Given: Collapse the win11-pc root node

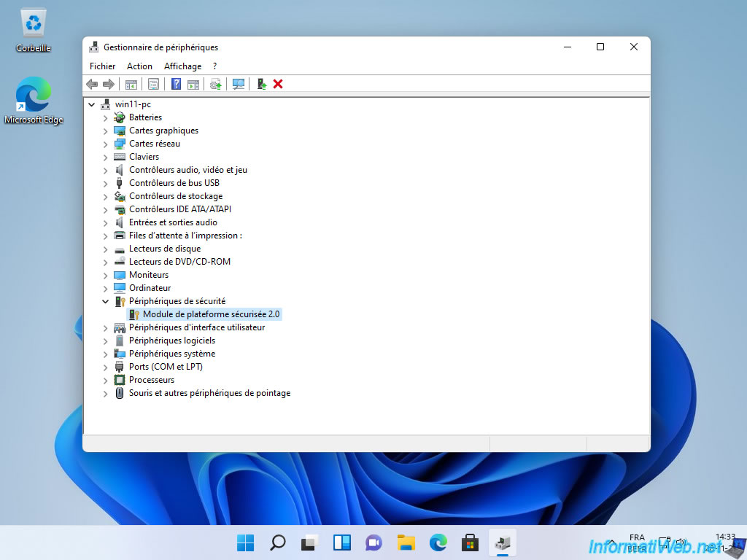Looking at the screenshot, I should click(x=92, y=104).
